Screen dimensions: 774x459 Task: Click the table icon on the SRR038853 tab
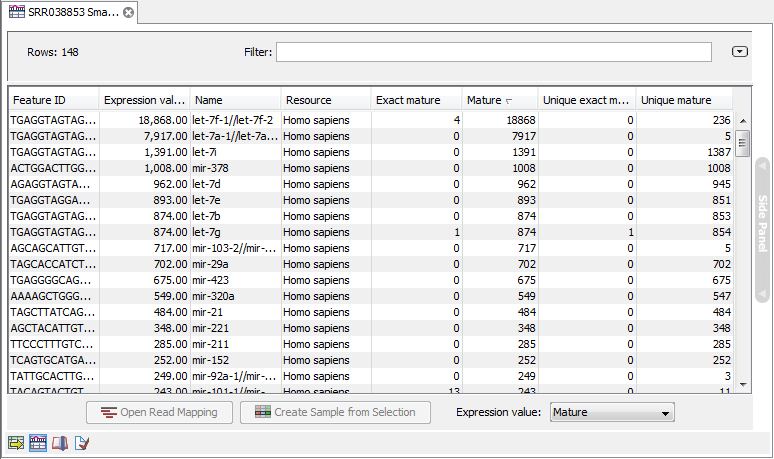17,12
